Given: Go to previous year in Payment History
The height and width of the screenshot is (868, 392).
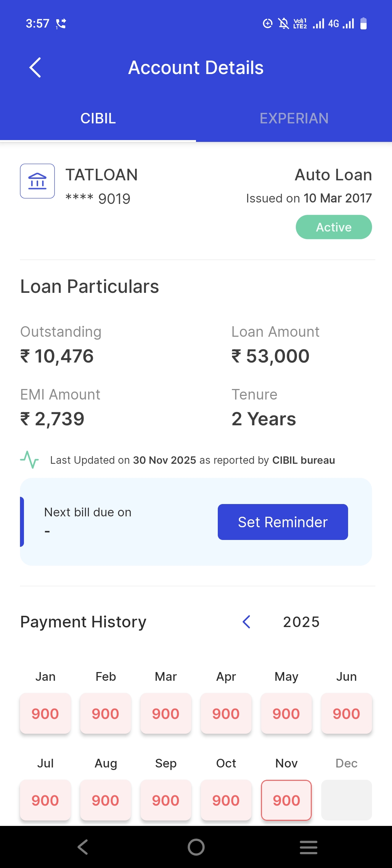Looking at the screenshot, I should pyautogui.click(x=246, y=622).
